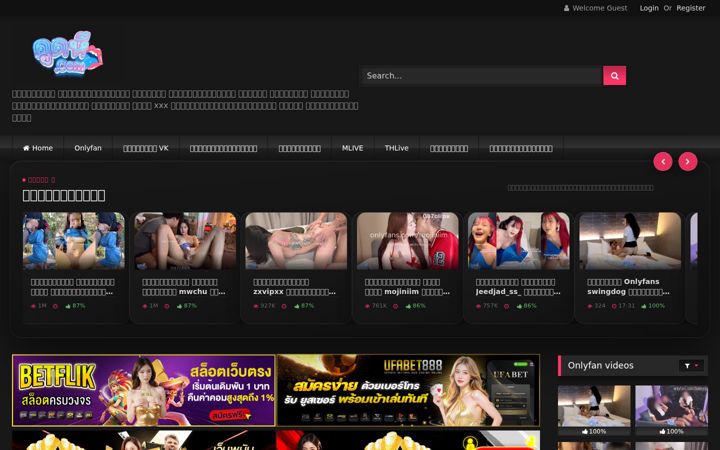Viewport: 720px width, 450px height.
Task: Click the 100% rating on swingdog card
Action: [653, 306]
